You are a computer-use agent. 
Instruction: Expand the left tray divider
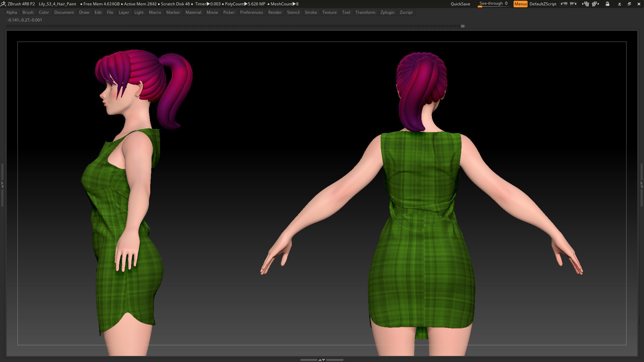coord(2,184)
